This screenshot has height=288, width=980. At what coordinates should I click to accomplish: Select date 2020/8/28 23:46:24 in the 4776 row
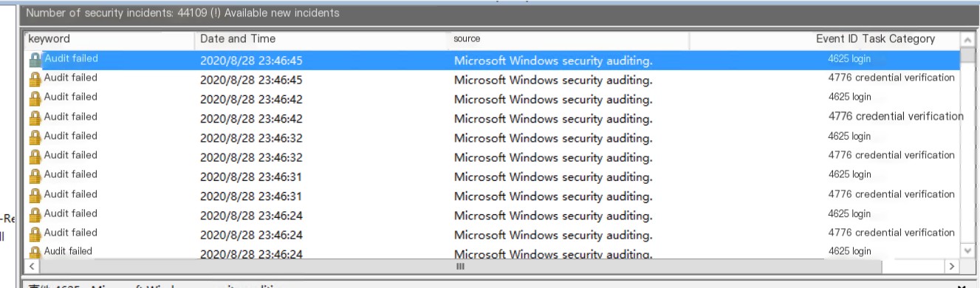(251, 235)
